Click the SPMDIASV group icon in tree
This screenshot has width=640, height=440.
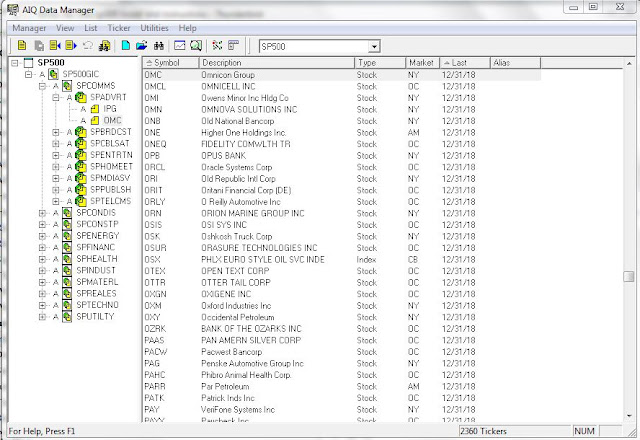click(81, 178)
